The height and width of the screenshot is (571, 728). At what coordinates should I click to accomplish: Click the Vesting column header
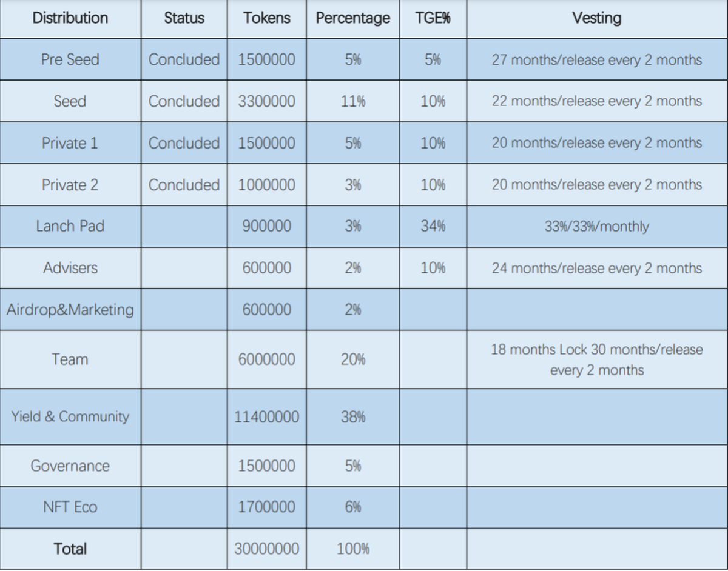pos(596,18)
